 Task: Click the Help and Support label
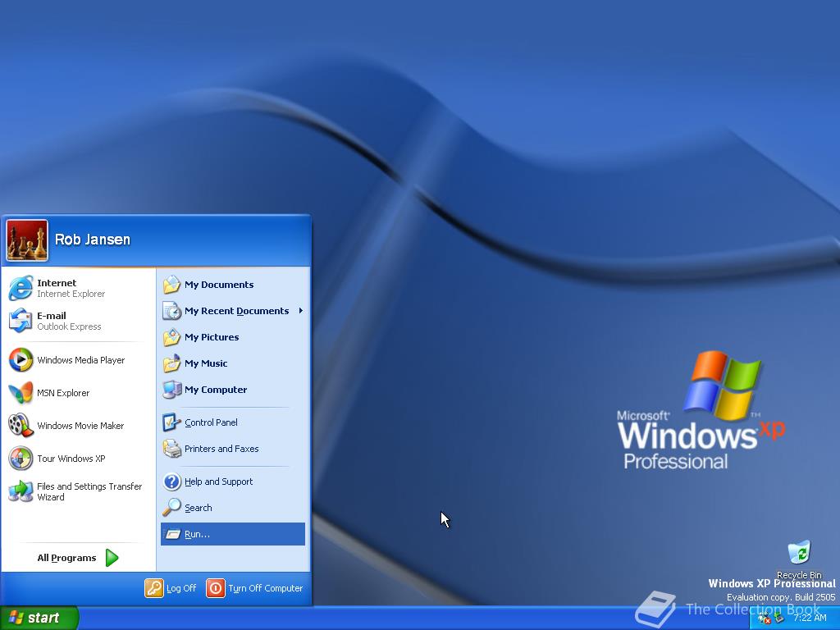(218, 482)
